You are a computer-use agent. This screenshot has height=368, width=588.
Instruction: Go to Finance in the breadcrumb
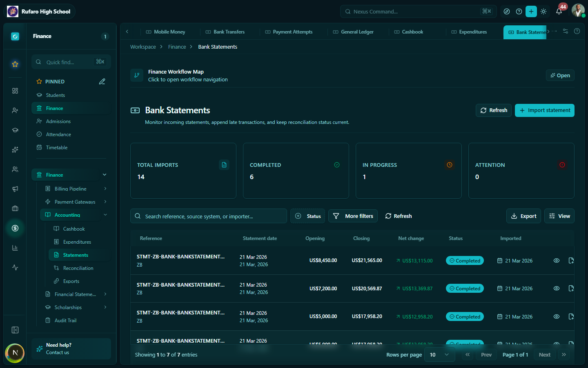(177, 47)
